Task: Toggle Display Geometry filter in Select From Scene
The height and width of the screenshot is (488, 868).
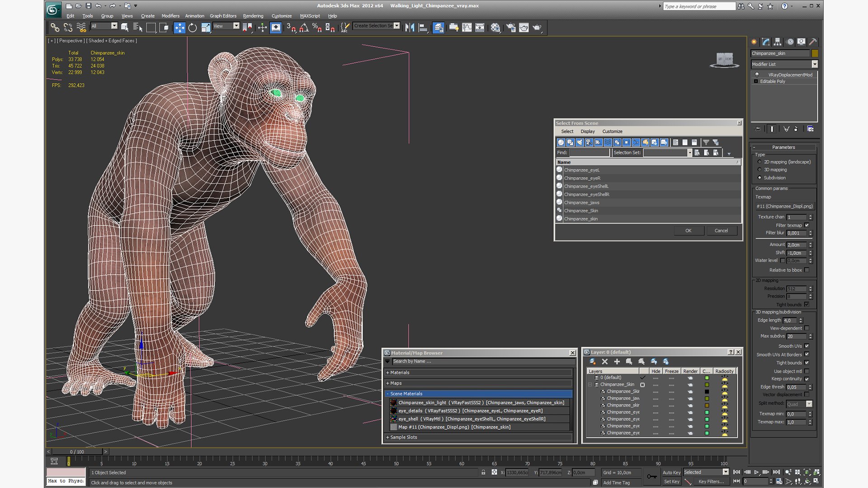Action: [561, 142]
